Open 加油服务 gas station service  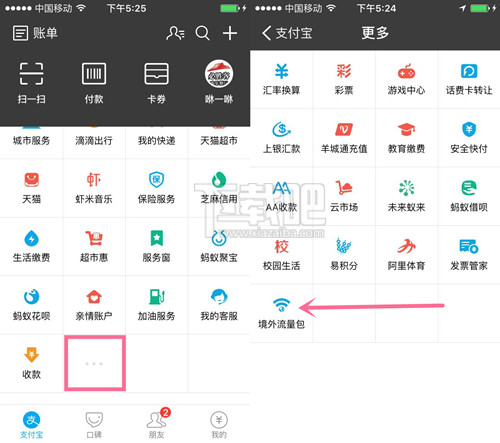pyautogui.click(x=156, y=297)
